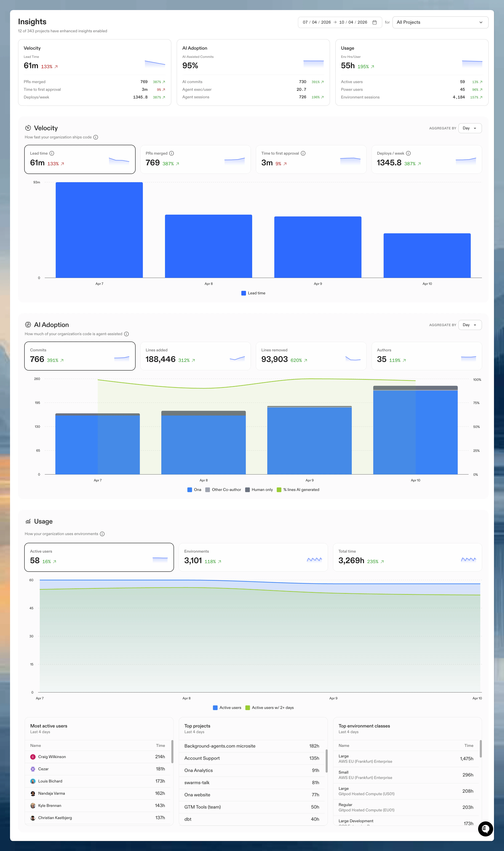Open Aggregate By dropdown in Velocity section
Image resolution: width=504 pixels, height=851 pixels.
point(470,128)
